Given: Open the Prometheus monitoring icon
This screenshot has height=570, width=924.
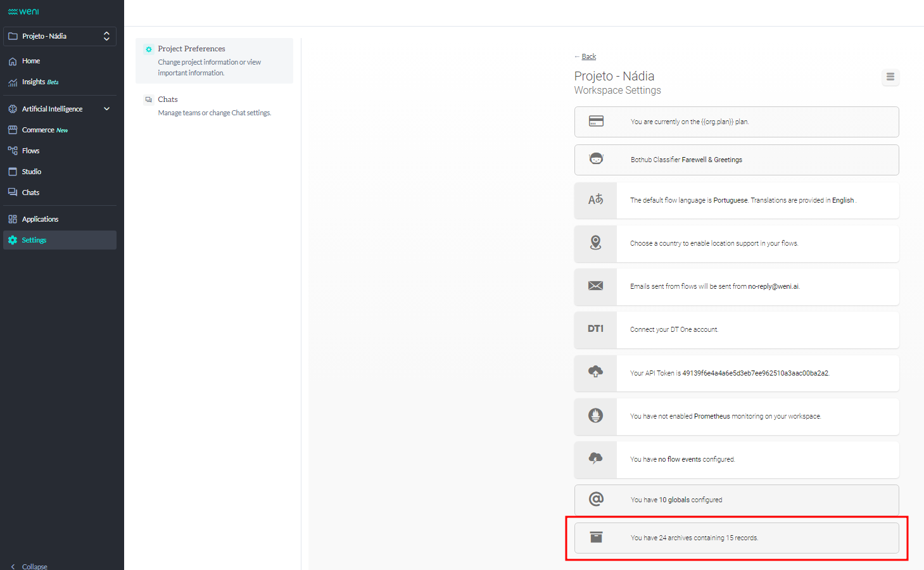Looking at the screenshot, I should 595,416.
